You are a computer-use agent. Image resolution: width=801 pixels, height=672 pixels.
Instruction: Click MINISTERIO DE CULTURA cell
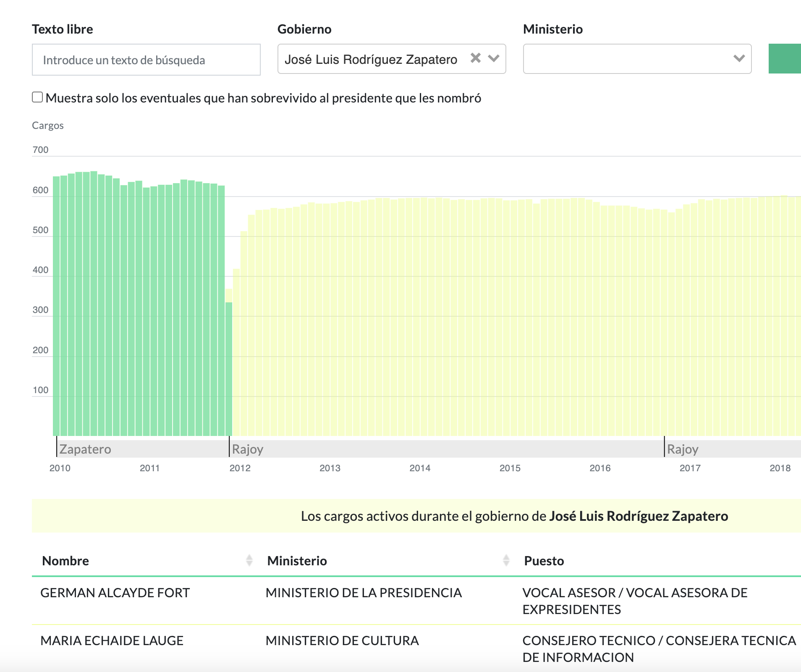point(342,640)
